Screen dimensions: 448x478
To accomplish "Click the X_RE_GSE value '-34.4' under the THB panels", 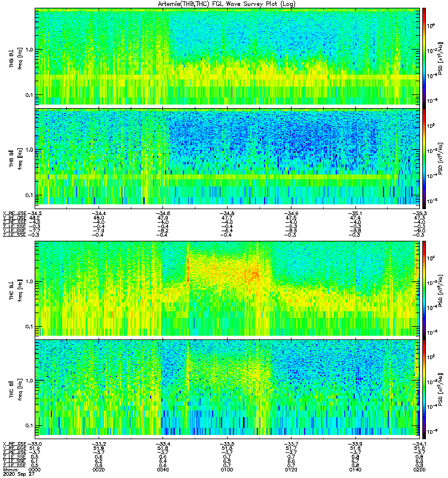I will pos(99,213).
